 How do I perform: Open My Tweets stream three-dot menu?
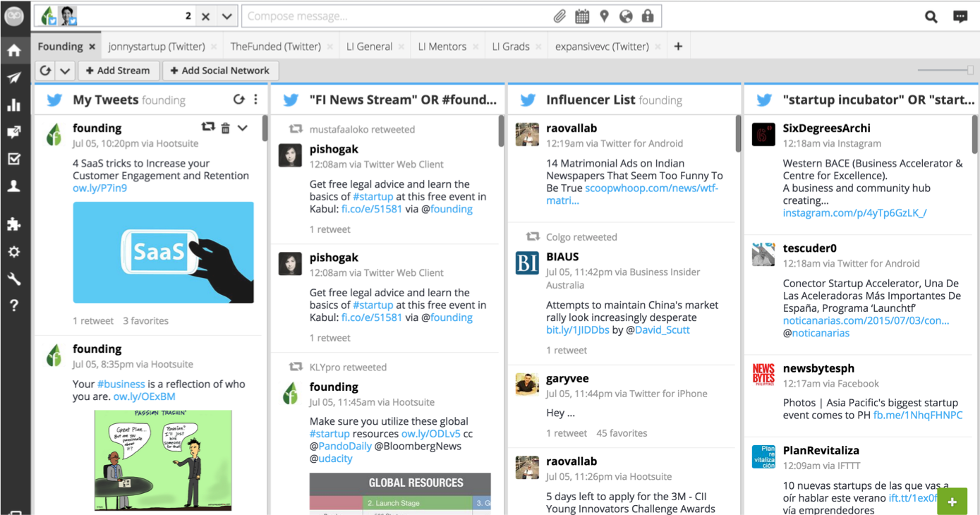point(255,99)
